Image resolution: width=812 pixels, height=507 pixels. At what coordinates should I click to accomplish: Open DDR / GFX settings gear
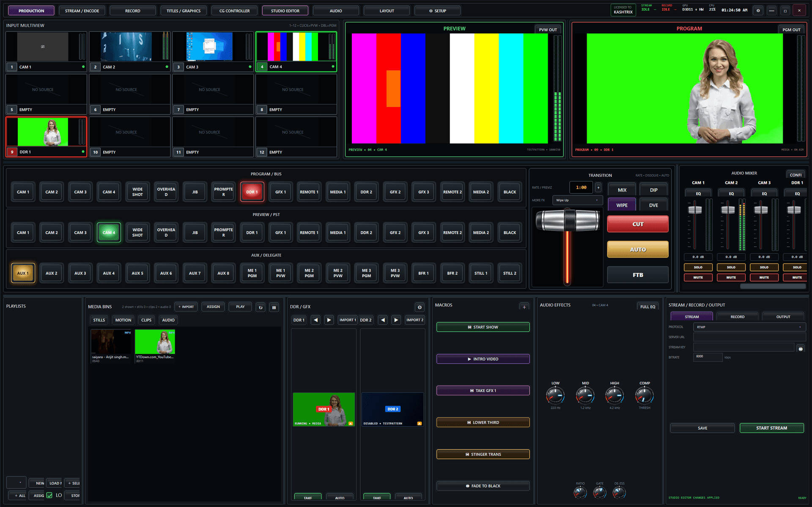click(420, 307)
